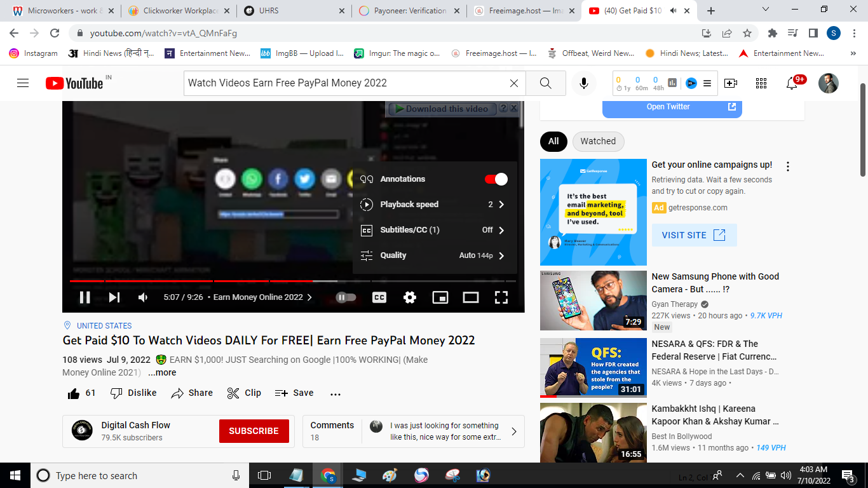Share the video

coord(192,393)
